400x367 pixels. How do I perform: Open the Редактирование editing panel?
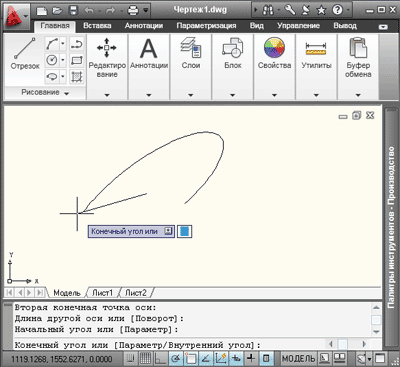tap(107, 57)
